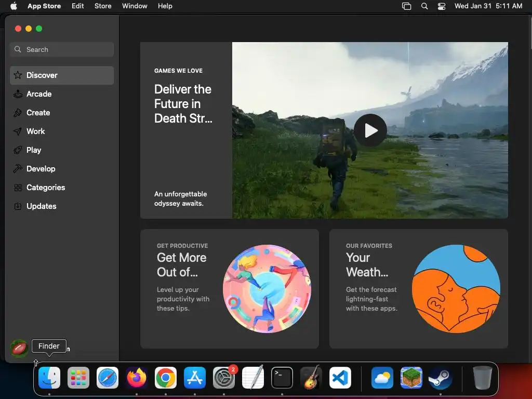This screenshot has height=399, width=532.
Task: Launch Visual Studio Code from the Dock
Action: (340, 378)
